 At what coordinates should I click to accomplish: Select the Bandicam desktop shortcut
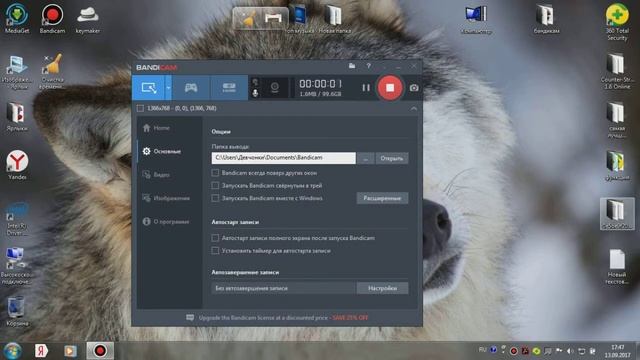52,18
